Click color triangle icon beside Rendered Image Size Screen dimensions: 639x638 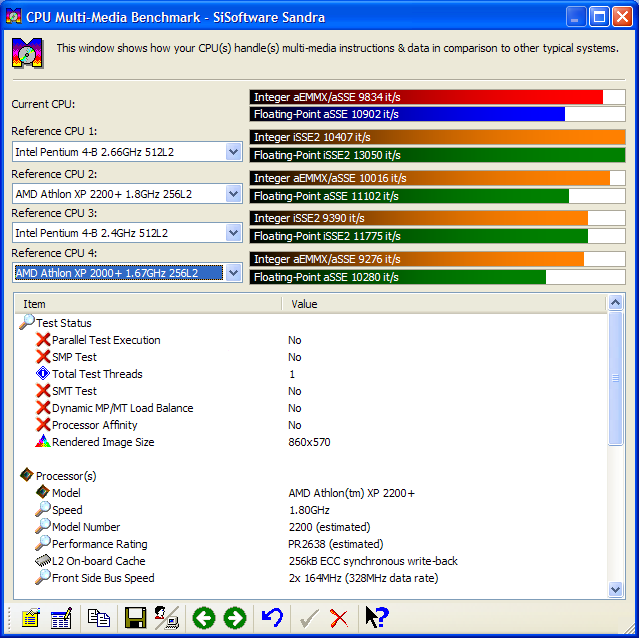pyautogui.click(x=43, y=441)
